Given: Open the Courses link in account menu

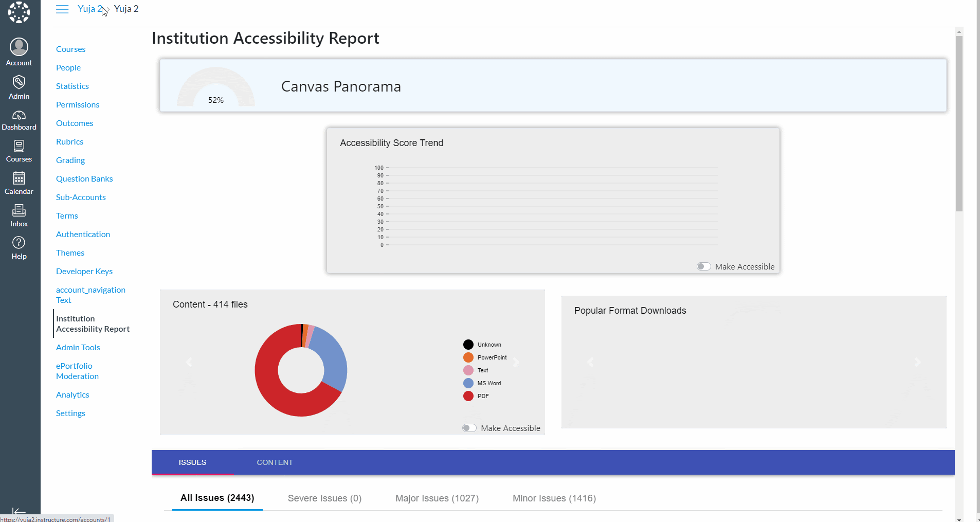Looking at the screenshot, I should 71,49.
